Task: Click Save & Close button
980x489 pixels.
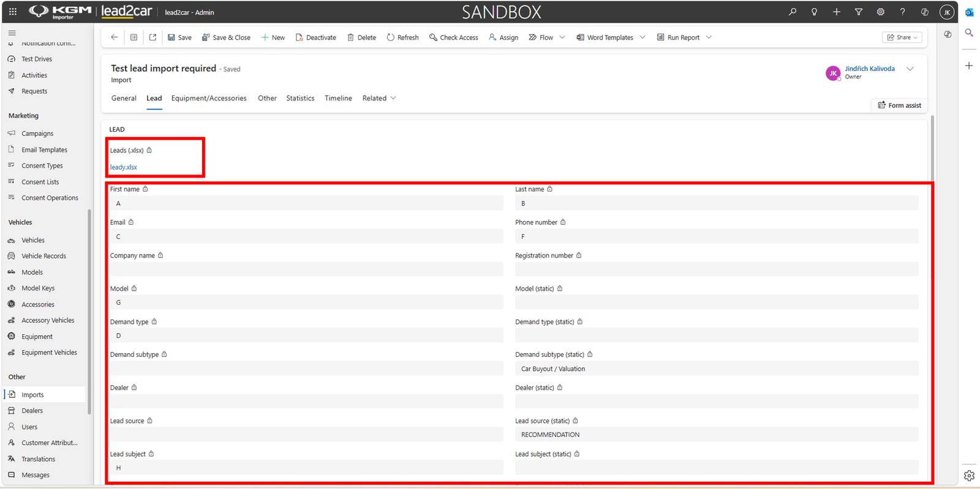Action: (x=226, y=37)
